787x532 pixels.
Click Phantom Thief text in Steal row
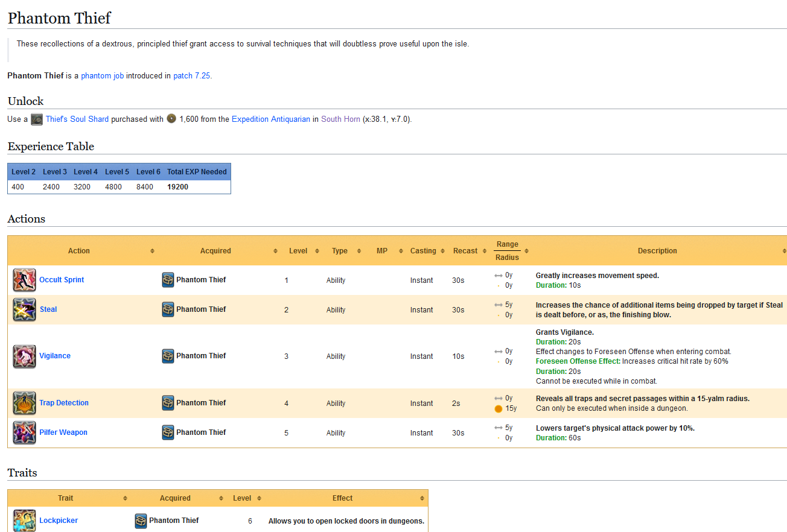click(x=201, y=309)
